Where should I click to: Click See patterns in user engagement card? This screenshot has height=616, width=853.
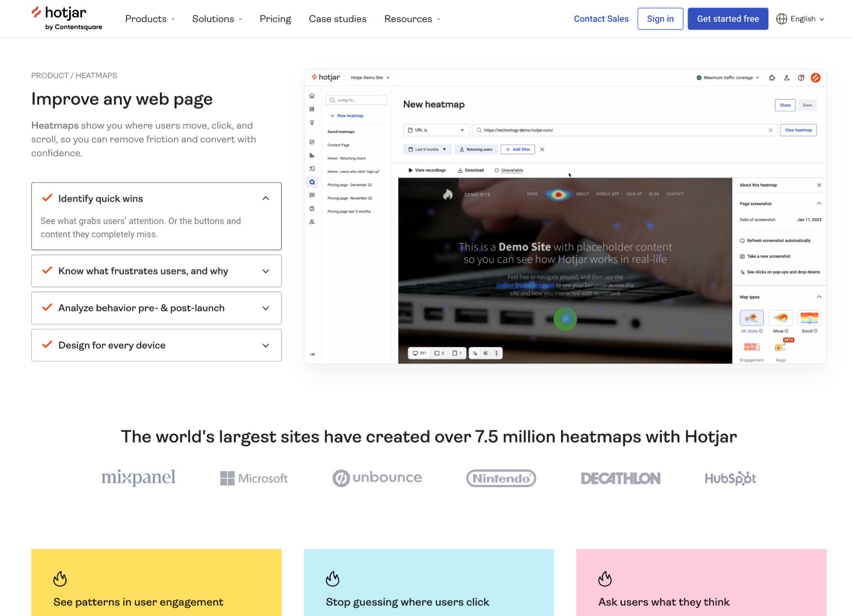coord(156,583)
